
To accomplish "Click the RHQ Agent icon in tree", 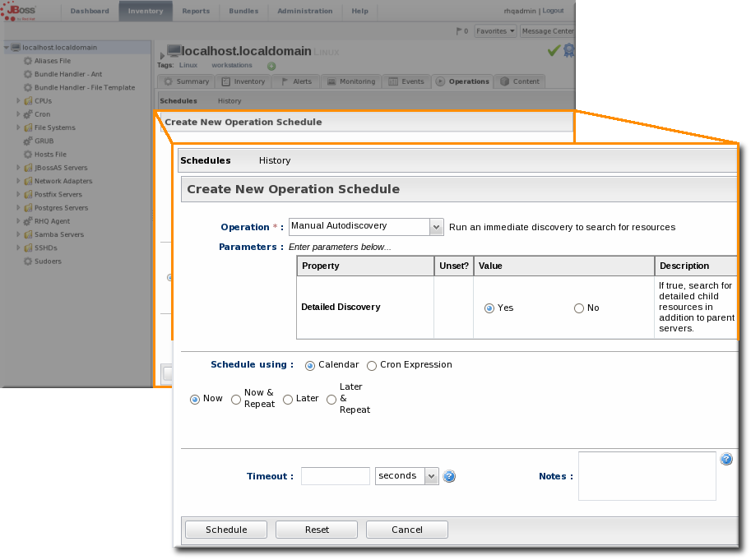I will click(28, 221).
